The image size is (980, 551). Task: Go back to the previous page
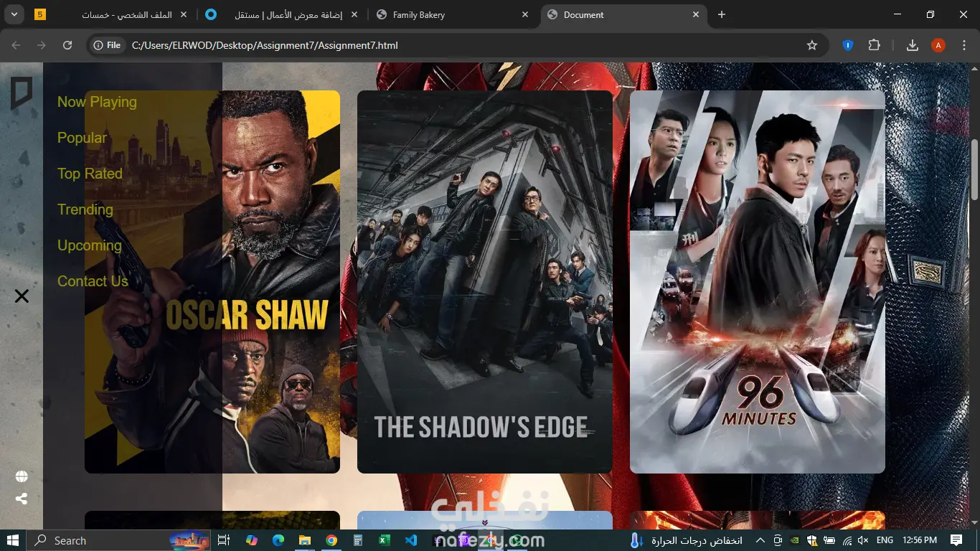click(x=16, y=45)
